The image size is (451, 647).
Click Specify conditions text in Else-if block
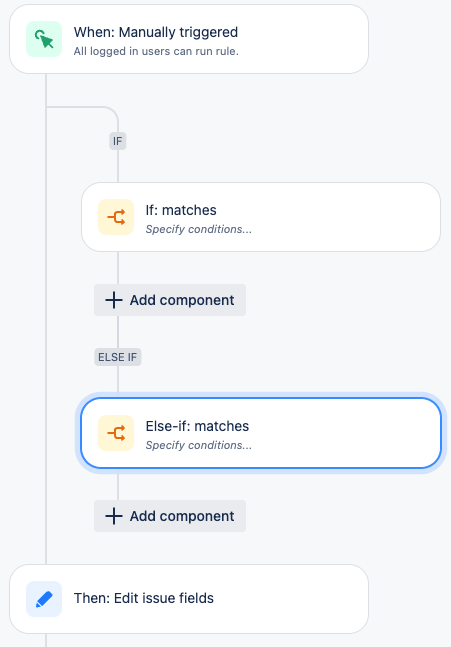(198, 445)
